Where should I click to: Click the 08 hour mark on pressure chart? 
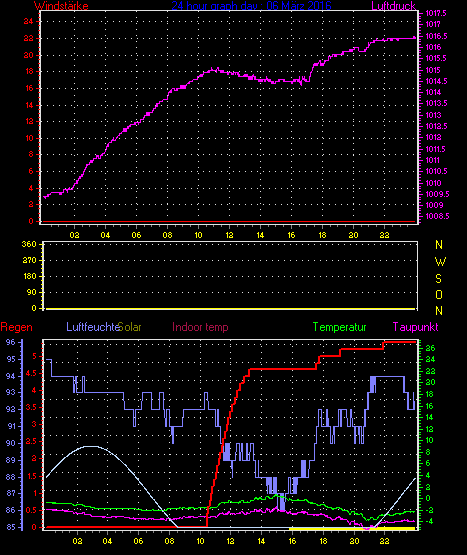(167, 235)
